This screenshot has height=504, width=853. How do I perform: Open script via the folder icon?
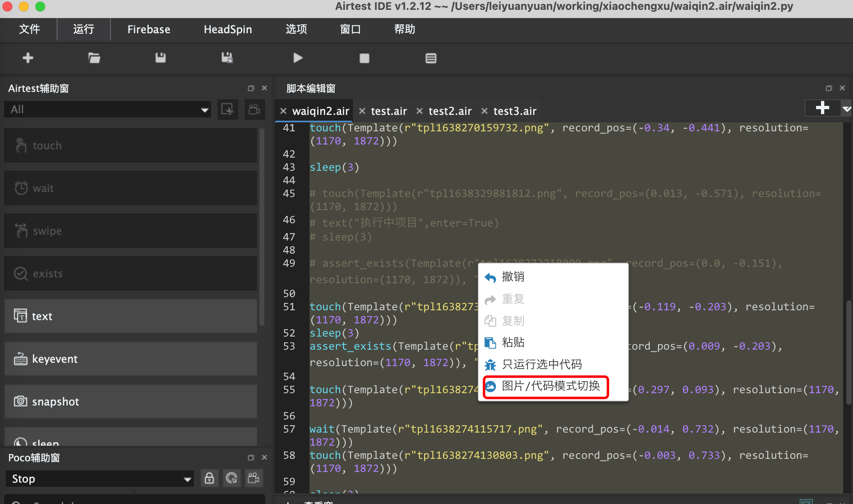click(x=94, y=58)
